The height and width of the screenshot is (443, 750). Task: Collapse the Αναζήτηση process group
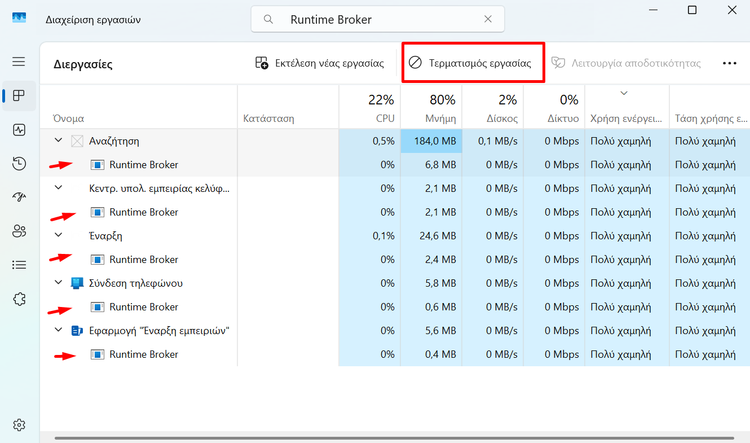[x=58, y=140]
